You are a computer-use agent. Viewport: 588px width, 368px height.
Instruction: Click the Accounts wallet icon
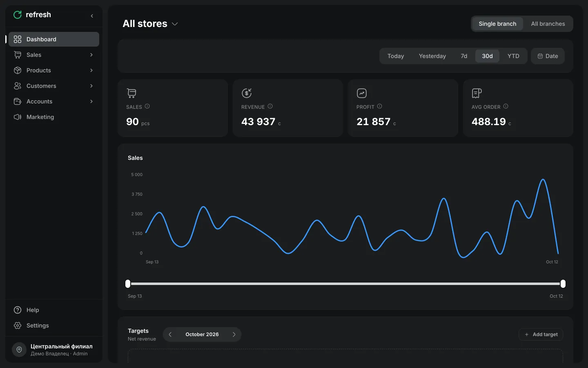[x=18, y=101]
